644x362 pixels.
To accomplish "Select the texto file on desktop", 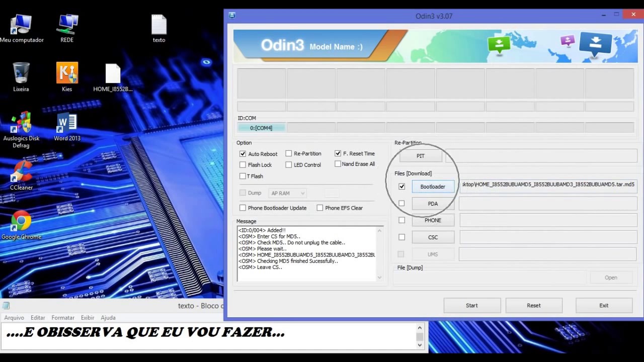I will (x=159, y=28).
